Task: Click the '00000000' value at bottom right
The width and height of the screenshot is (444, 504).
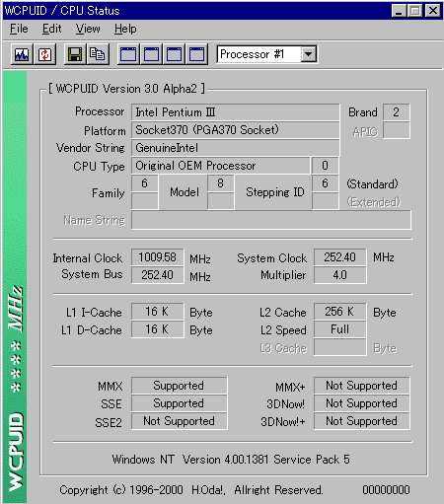Action: (x=386, y=490)
